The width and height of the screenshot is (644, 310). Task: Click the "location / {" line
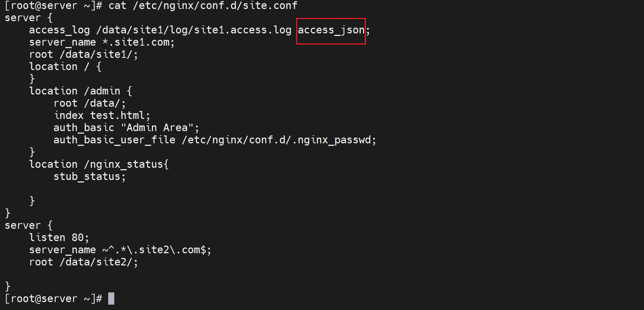(65, 67)
